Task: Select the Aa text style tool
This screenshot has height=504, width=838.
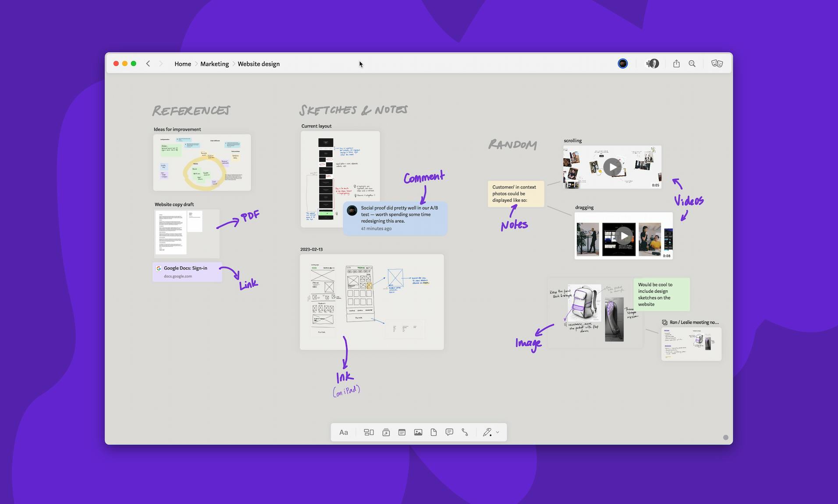Action: click(344, 433)
